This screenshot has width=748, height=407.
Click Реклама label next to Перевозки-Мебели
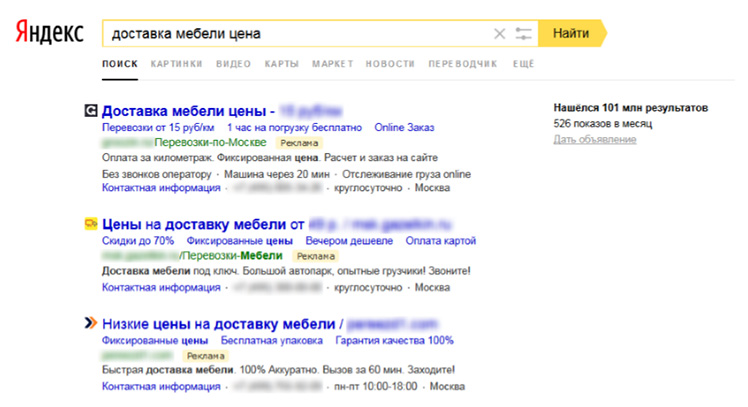[315, 256]
